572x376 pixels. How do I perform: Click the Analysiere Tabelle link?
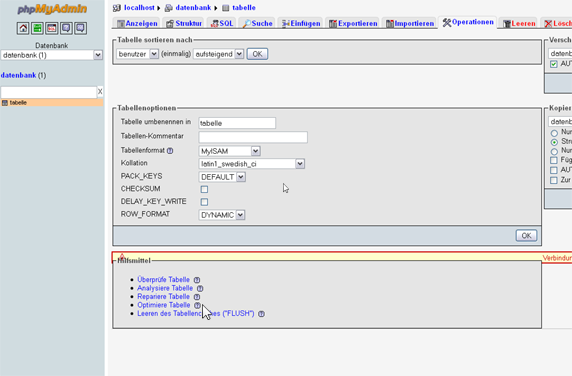coord(165,288)
